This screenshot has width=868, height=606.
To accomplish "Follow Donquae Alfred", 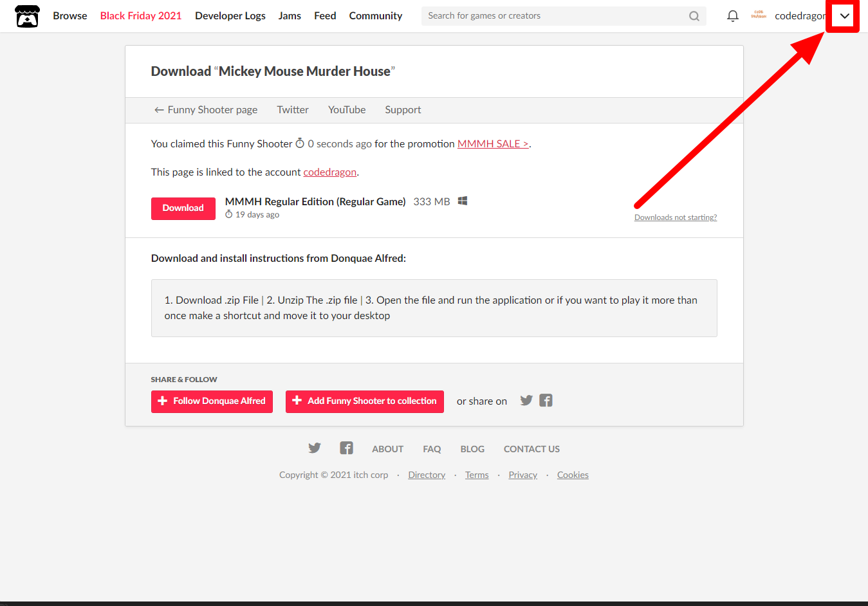I will pyautogui.click(x=212, y=401).
